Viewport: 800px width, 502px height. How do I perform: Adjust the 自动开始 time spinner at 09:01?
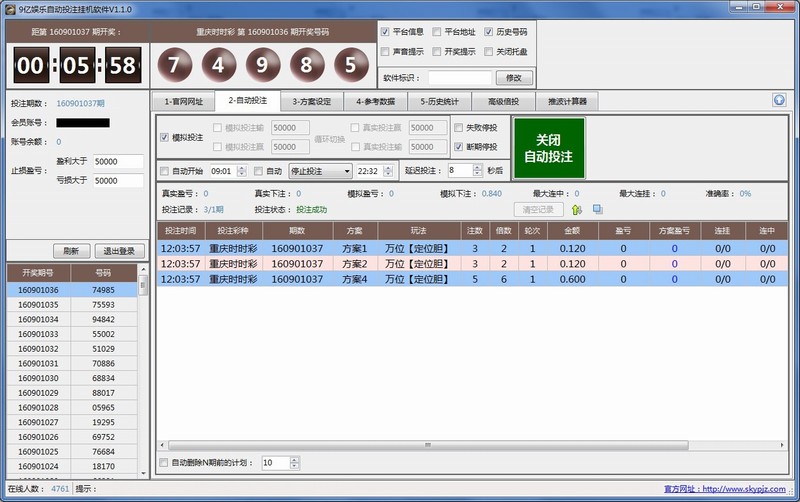pyautogui.click(x=243, y=171)
